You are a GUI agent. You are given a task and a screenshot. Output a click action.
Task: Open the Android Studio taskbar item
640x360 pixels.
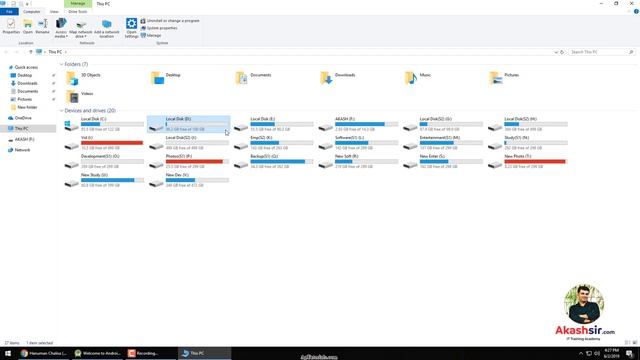97,353
